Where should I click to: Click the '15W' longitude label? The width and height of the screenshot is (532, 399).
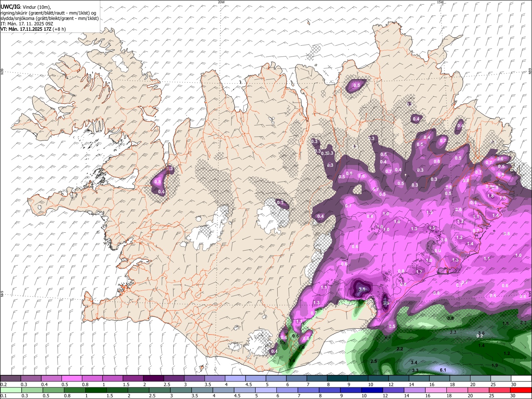[440, 2]
